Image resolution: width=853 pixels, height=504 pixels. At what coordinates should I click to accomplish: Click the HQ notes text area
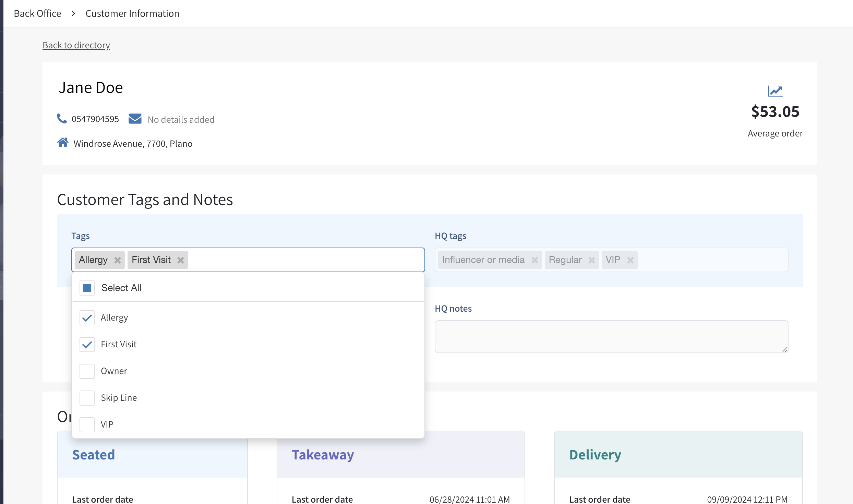click(612, 337)
